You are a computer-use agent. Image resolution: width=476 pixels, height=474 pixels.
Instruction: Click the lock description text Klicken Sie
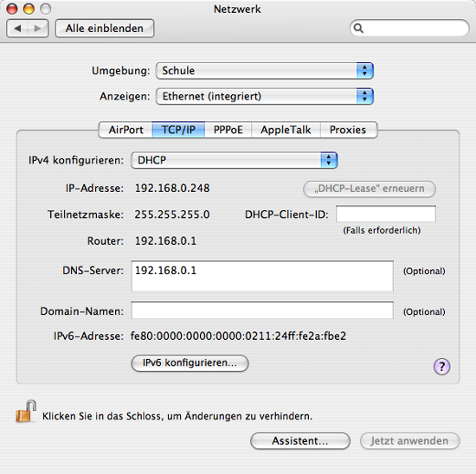(x=177, y=416)
